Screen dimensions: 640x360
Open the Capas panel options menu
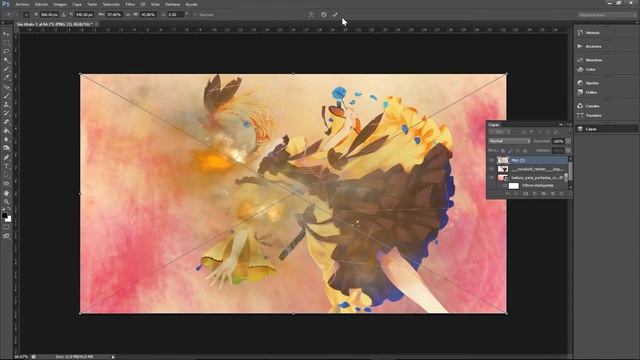pos(569,124)
